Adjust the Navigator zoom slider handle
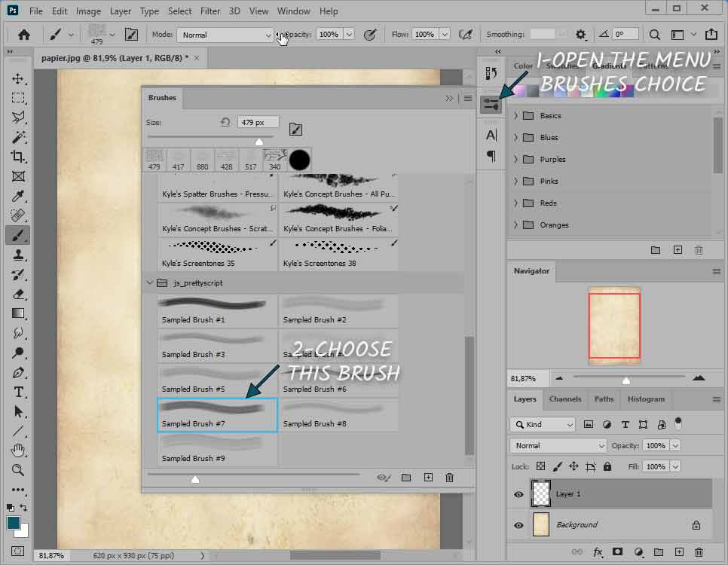The image size is (728, 565). pos(626,381)
